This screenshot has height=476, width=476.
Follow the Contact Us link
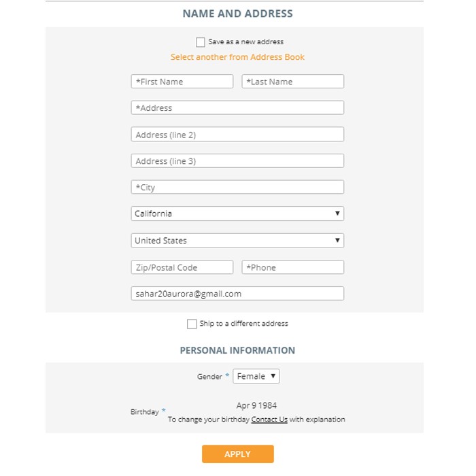(269, 420)
